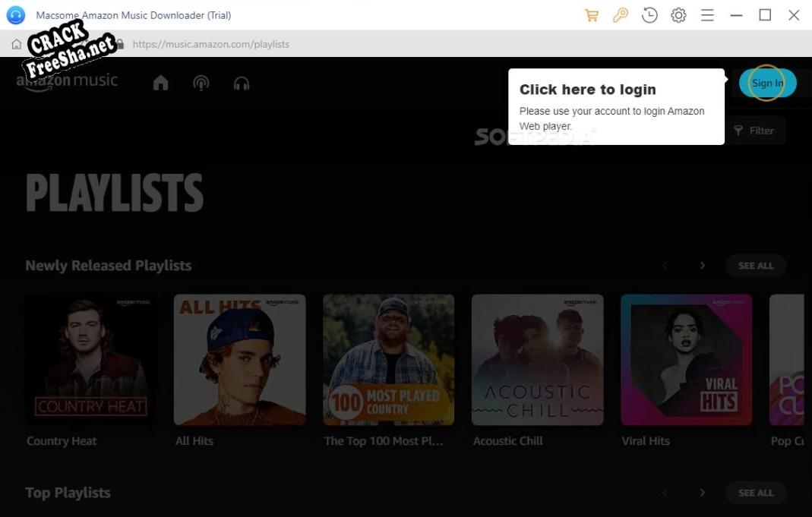Open the settings gear icon
Screen dimensions: 812x517
click(x=678, y=15)
